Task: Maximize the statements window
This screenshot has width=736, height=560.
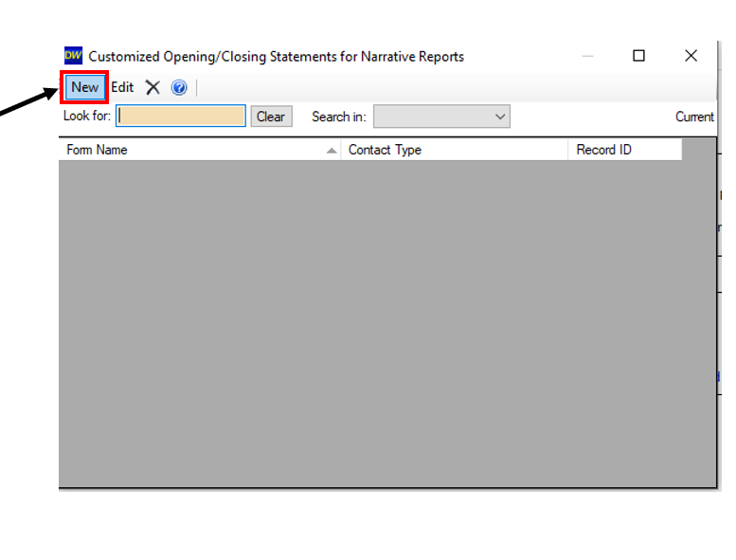Action: pos(638,56)
